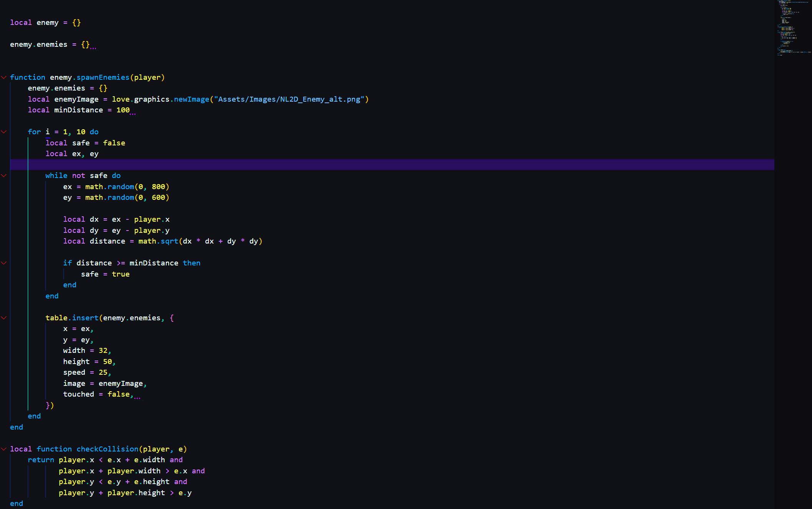Collapse the checkCollision function fold arrow

pyautogui.click(x=4, y=449)
